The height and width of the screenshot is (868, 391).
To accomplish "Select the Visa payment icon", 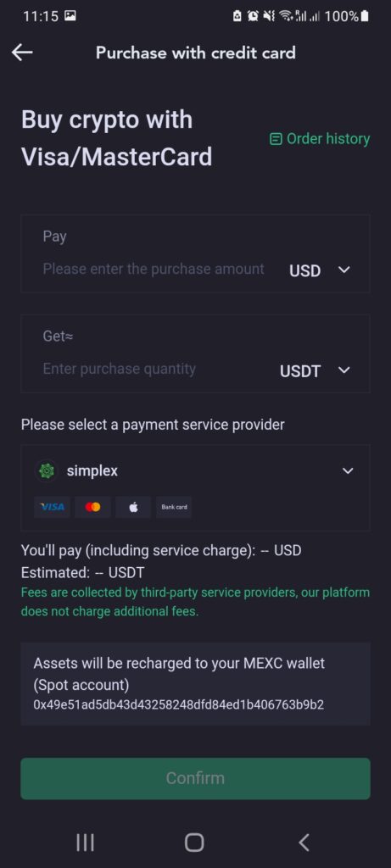I will 52,507.
